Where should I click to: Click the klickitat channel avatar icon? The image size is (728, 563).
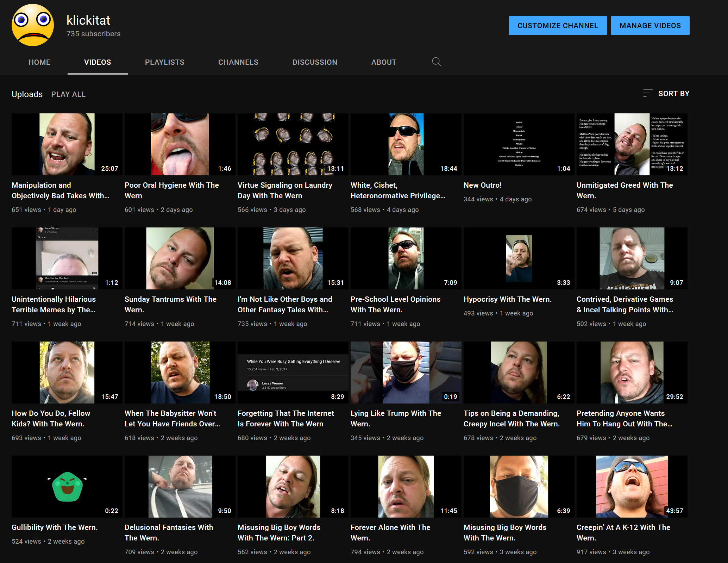[x=33, y=25]
